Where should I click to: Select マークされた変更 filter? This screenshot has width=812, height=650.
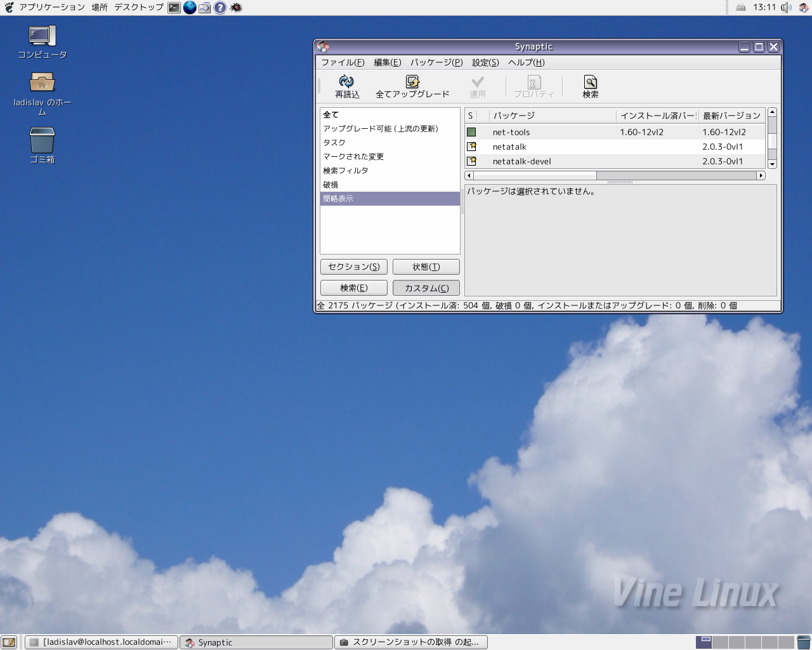pyautogui.click(x=390, y=157)
